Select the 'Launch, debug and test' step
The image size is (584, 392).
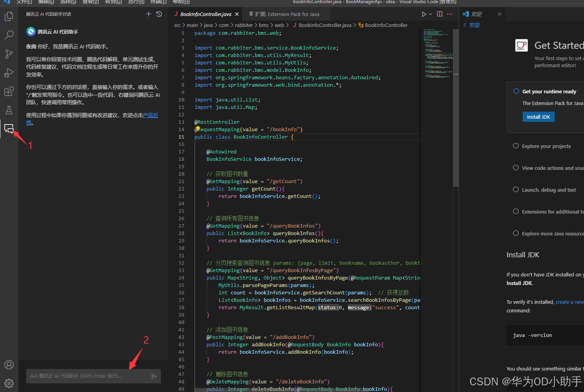[x=549, y=190]
